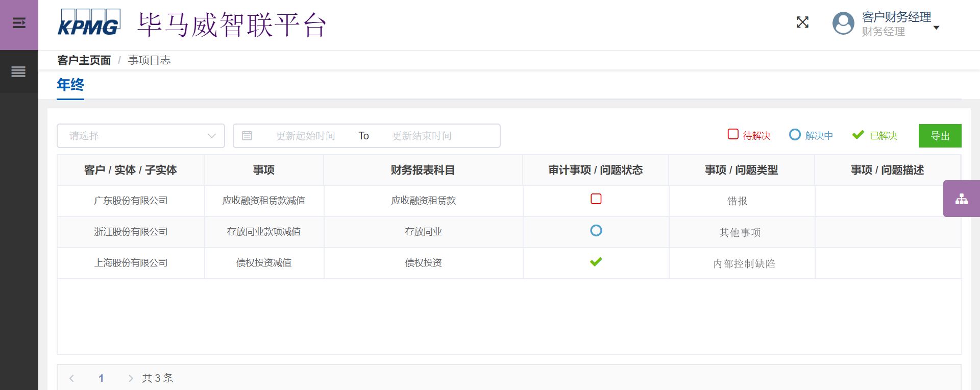Toggle fullscreen with the expand arrows icon
Viewport: 980px width, 390px height.
pos(802,22)
